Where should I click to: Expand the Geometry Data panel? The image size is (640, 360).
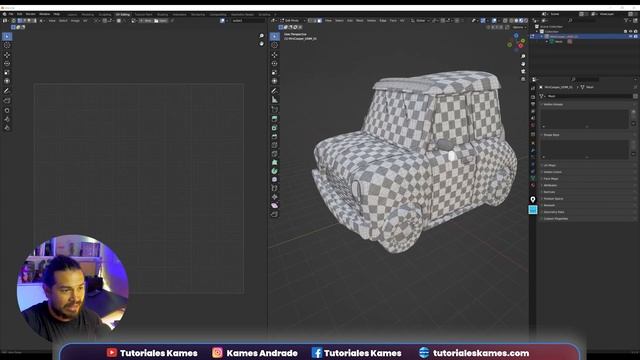(x=554, y=212)
